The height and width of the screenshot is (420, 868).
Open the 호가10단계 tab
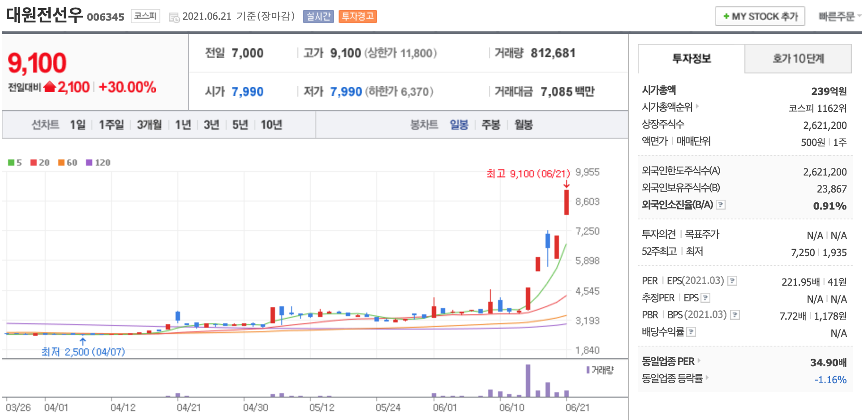click(798, 59)
